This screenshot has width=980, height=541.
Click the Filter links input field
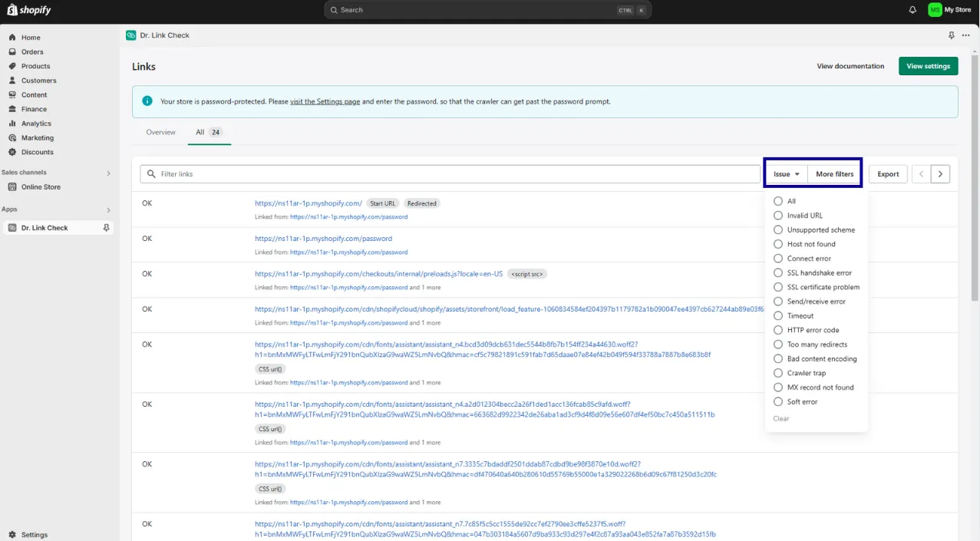pos(450,174)
